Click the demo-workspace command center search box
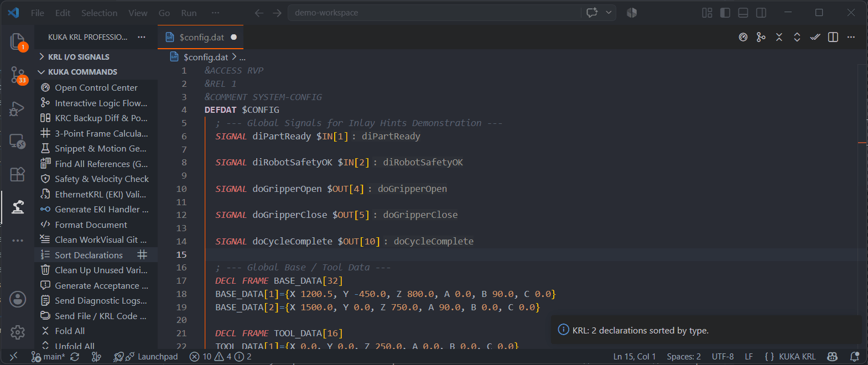The height and width of the screenshot is (365, 868). pyautogui.click(x=434, y=13)
